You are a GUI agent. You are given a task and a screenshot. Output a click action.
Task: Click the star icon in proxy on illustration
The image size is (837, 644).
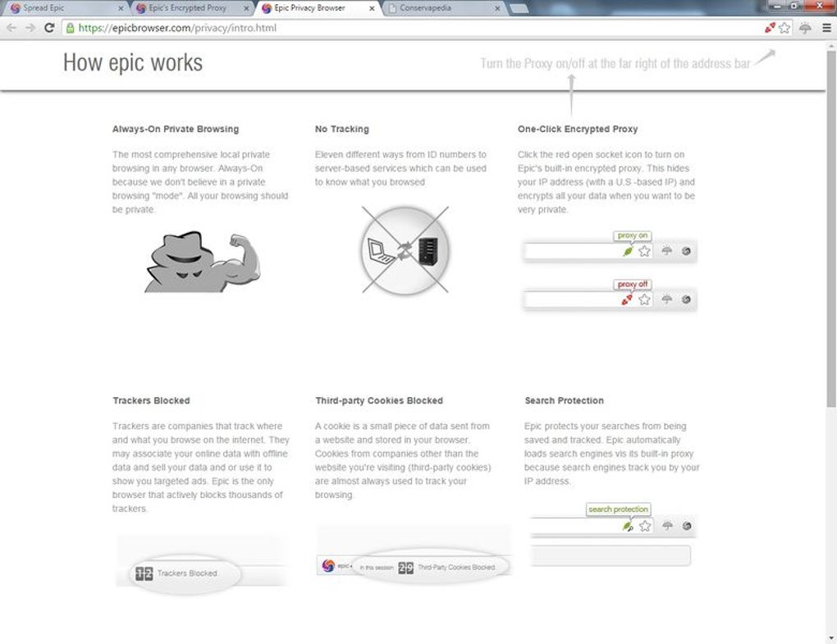coord(644,251)
